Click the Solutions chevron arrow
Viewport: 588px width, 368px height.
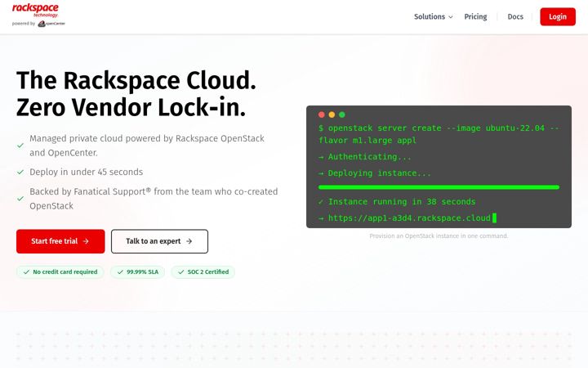[x=451, y=17]
